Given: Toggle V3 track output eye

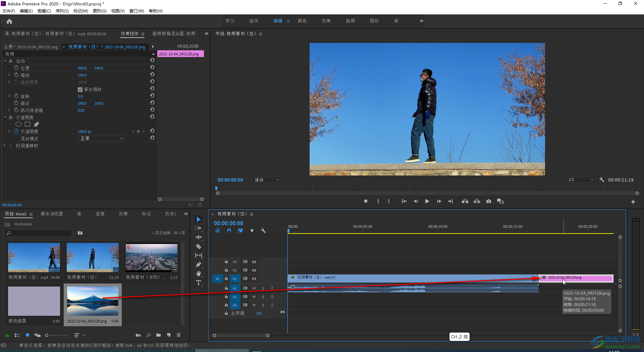Looking at the screenshot, I should point(254,262).
